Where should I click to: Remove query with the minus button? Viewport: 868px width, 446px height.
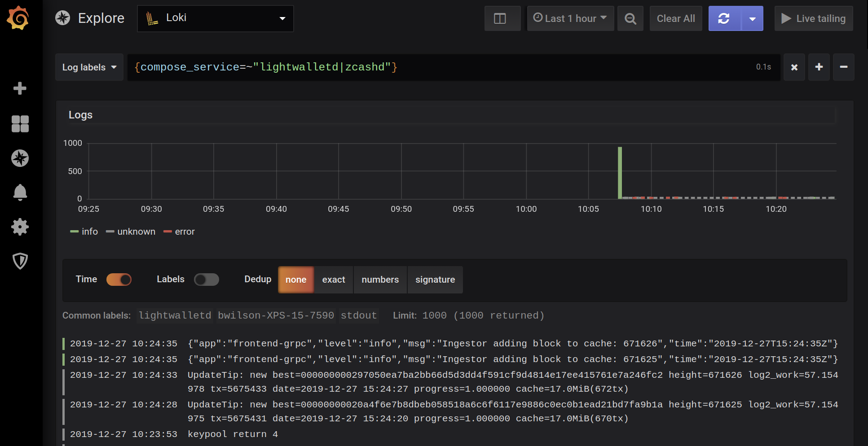844,67
